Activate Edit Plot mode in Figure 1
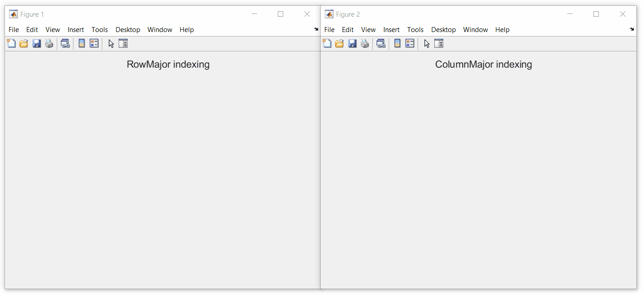The width and height of the screenshot is (644, 294). pos(110,43)
